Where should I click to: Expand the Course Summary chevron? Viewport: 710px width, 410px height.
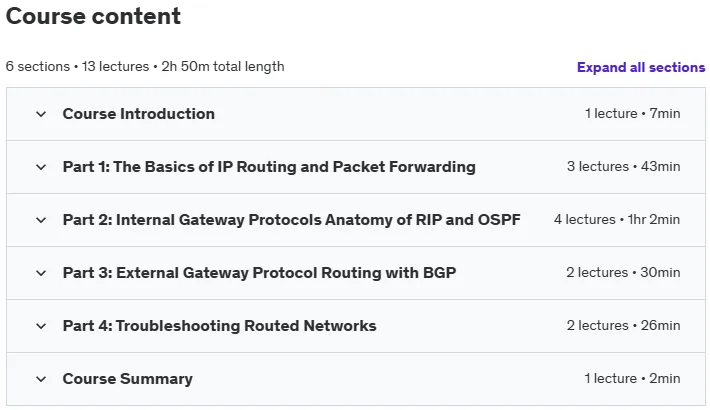(x=41, y=379)
